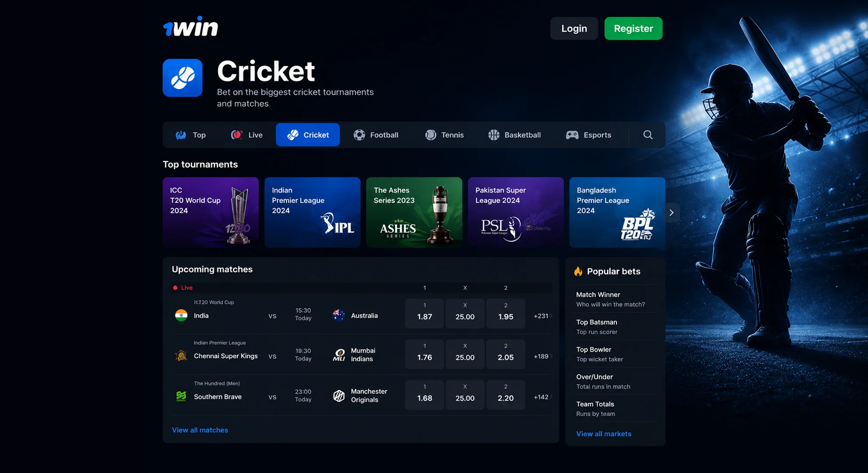The width and height of the screenshot is (868, 473).
Task: Click Mumbai Indians team name
Action: point(363,355)
